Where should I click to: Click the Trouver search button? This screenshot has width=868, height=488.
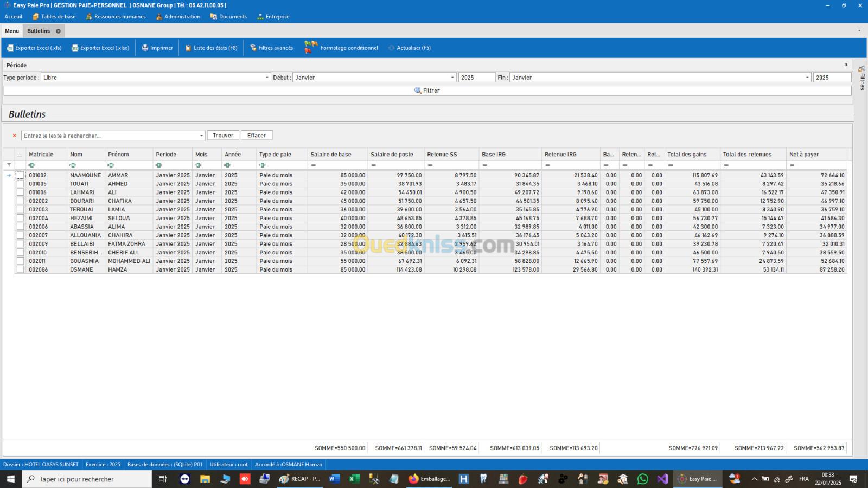tap(223, 136)
